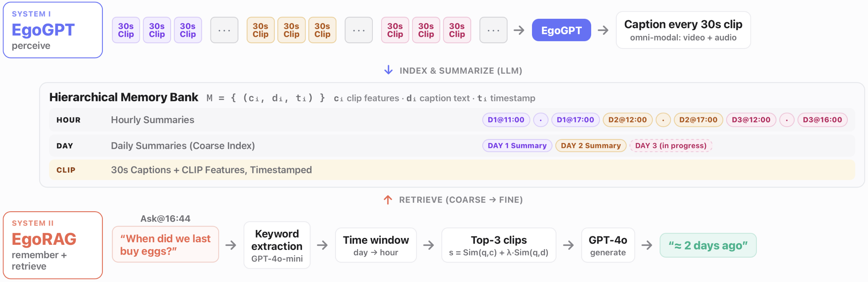The image size is (868, 282).
Task: Select the middle purple 30s Clip chip
Action: coord(157,30)
